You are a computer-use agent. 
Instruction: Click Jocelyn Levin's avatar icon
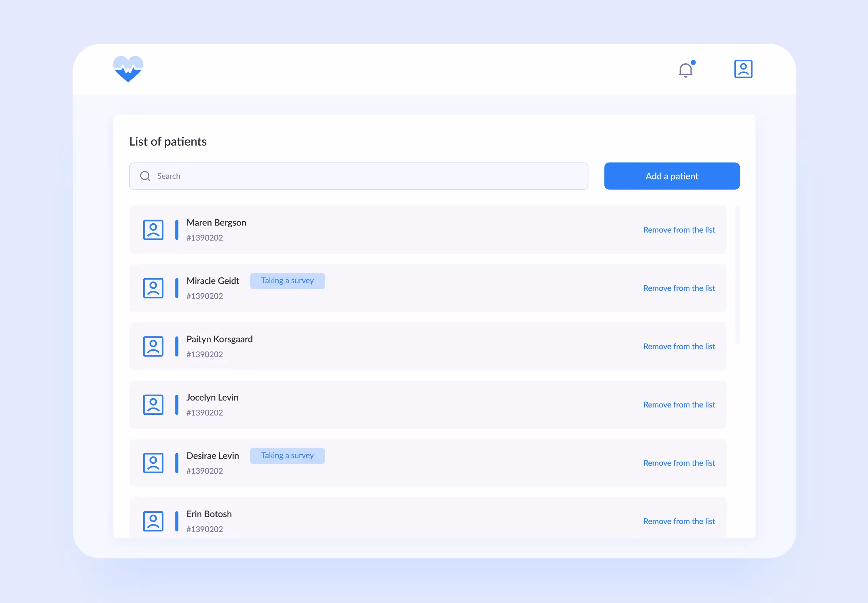(153, 405)
